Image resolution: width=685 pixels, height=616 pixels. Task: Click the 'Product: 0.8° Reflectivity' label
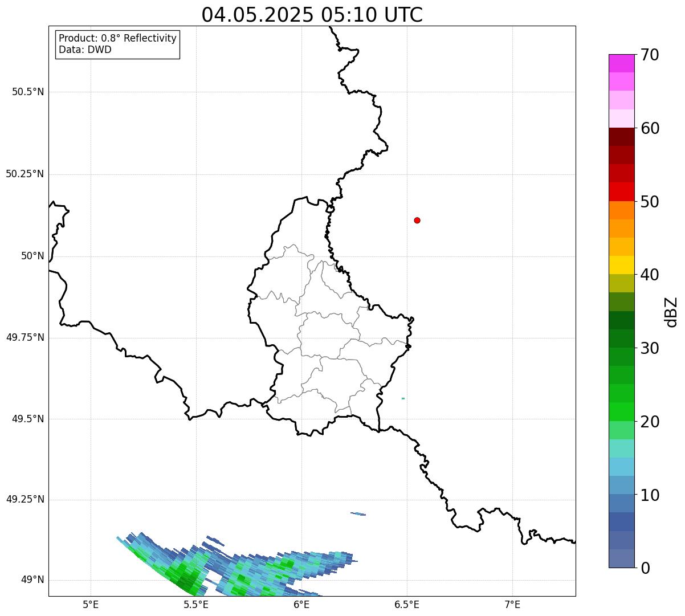point(118,38)
